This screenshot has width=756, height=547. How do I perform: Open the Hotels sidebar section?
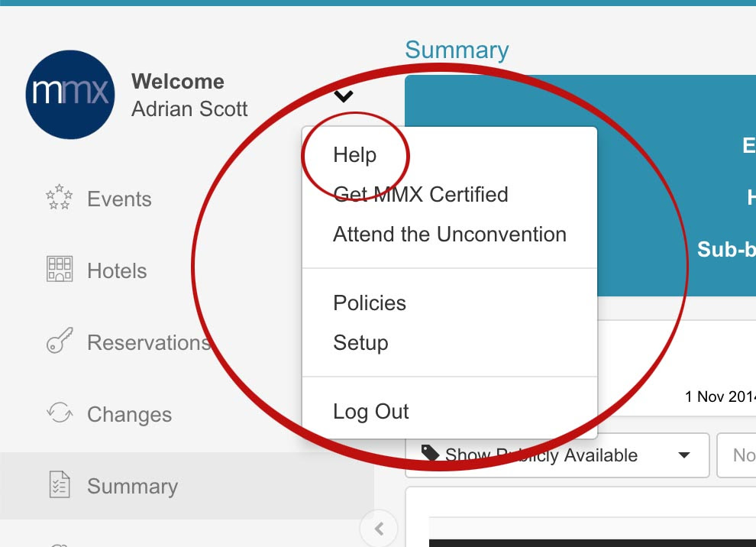pos(117,270)
